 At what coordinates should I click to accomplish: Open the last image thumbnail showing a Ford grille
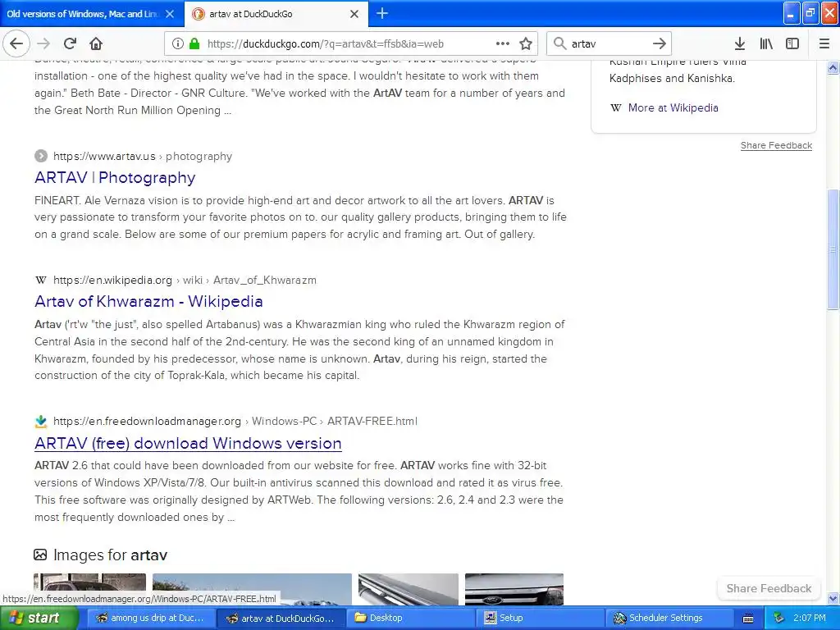point(514,589)
